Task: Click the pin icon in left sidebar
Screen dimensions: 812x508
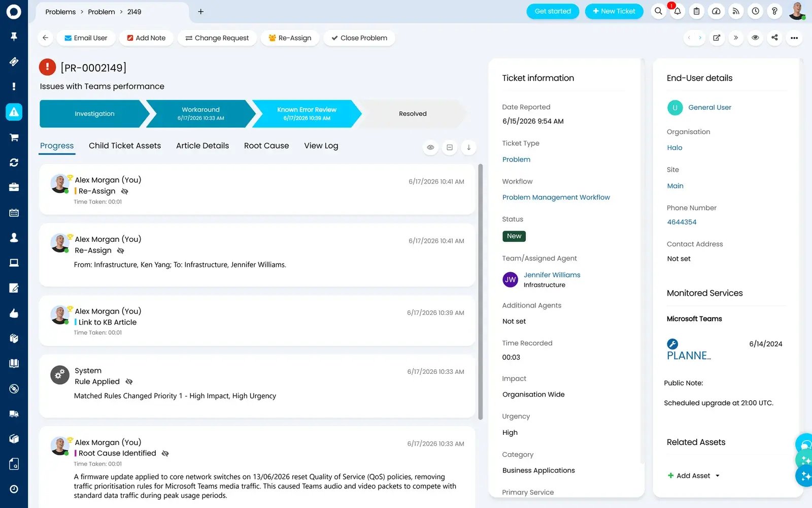Action: pyautogui.click(x=14, y=36)
